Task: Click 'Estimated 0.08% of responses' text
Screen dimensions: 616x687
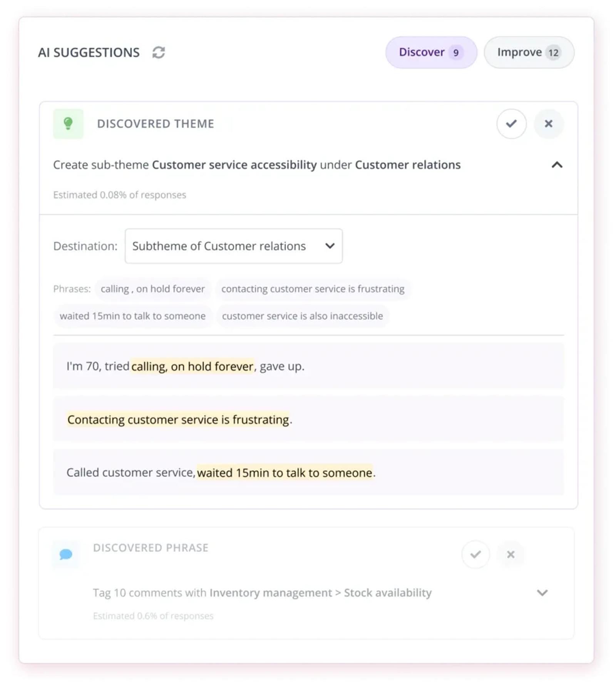Action: (119, 195)
